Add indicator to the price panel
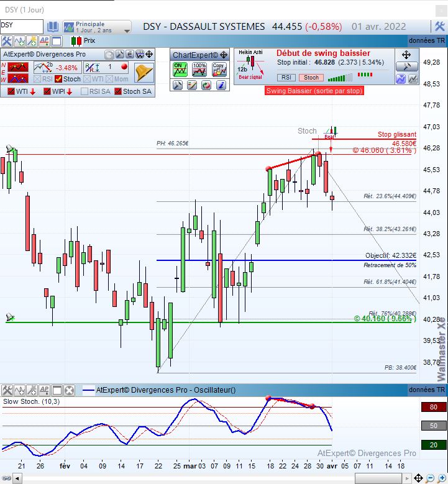 [19, 41]
